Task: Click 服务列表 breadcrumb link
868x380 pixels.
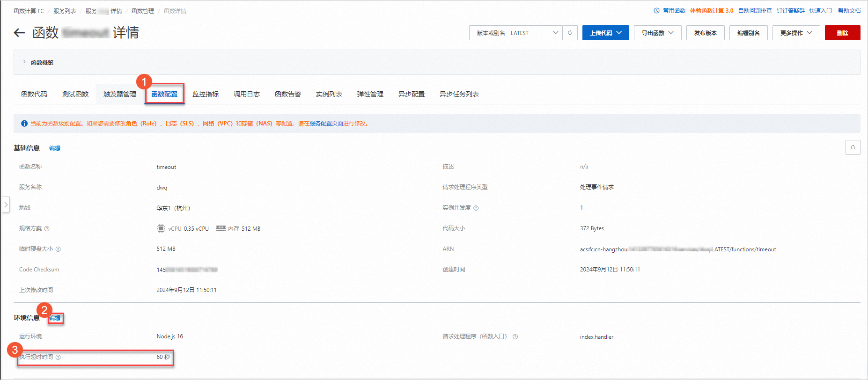Action: point(65,11)
